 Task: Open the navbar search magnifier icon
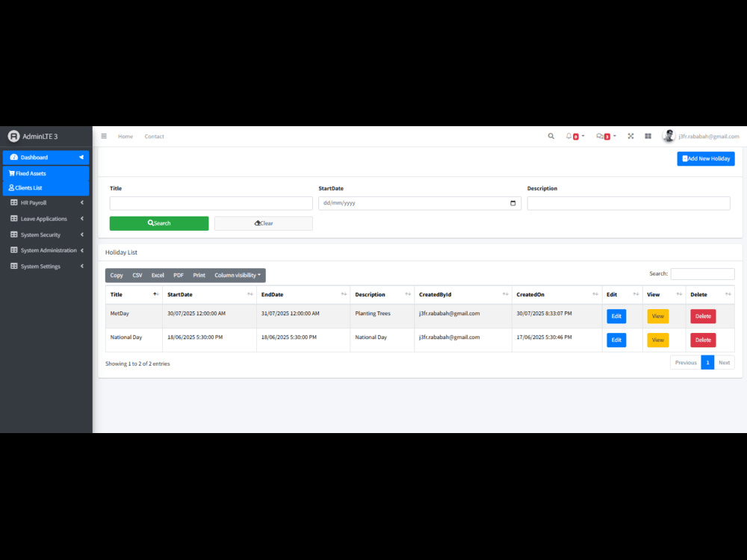[551, 136]
